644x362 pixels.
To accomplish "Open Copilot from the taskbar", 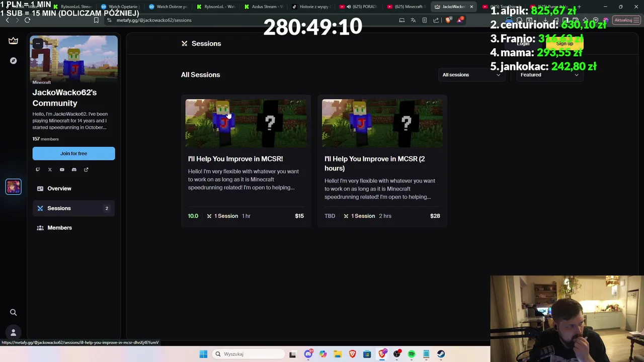I will tap(323, 354).
